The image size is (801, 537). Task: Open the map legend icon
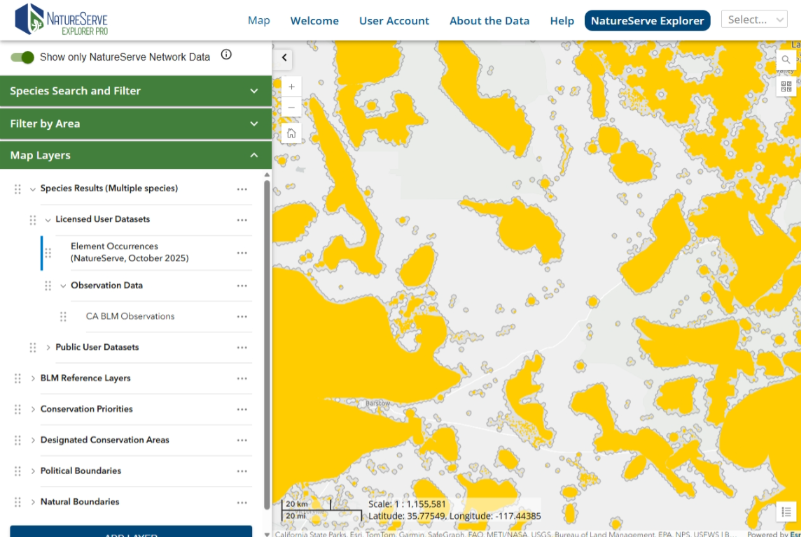tap(786, 511)
